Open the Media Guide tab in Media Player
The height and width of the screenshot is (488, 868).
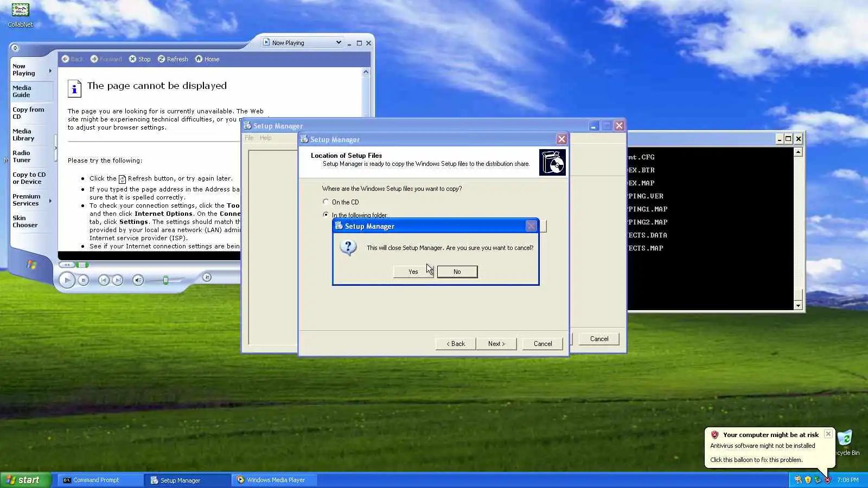(31, 91)
